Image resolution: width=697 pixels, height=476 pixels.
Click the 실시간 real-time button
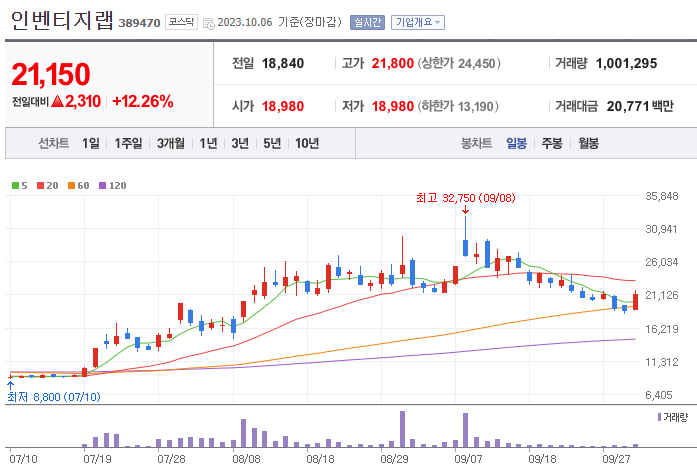coord(367,22)
